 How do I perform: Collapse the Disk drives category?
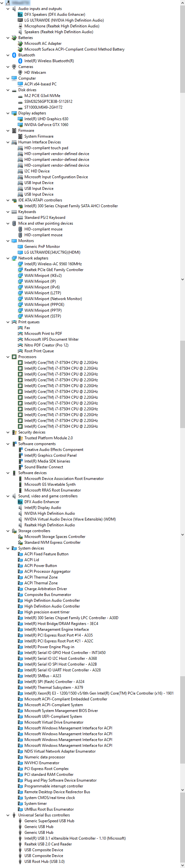tap(8, 90)
